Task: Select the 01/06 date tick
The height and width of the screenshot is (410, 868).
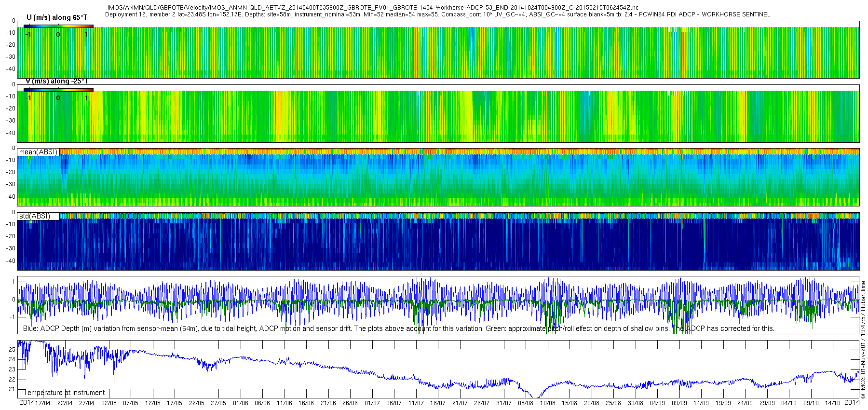Action: click(240, 403)
